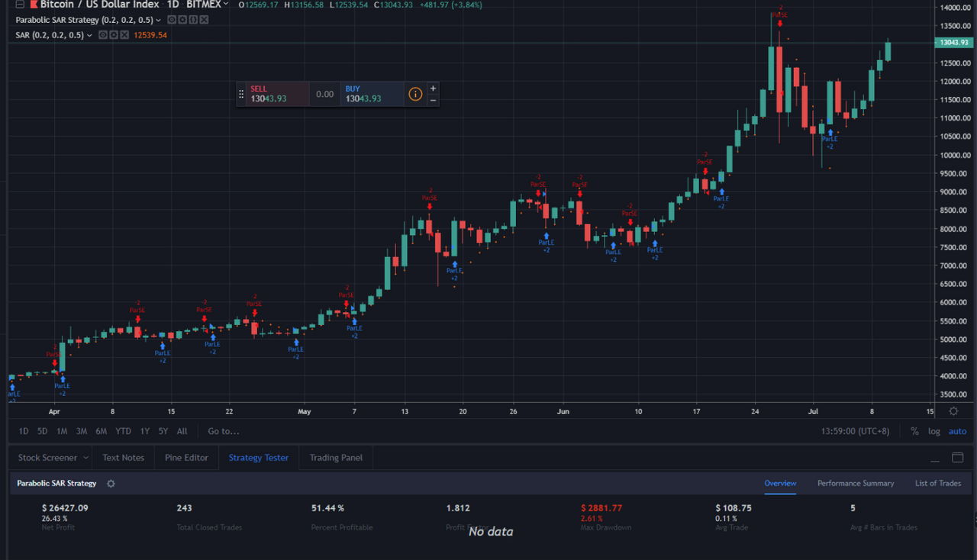Toggle percent scale mode
Image resolution: width=977 pixels, height=560 pixels.
coord(914,431)
